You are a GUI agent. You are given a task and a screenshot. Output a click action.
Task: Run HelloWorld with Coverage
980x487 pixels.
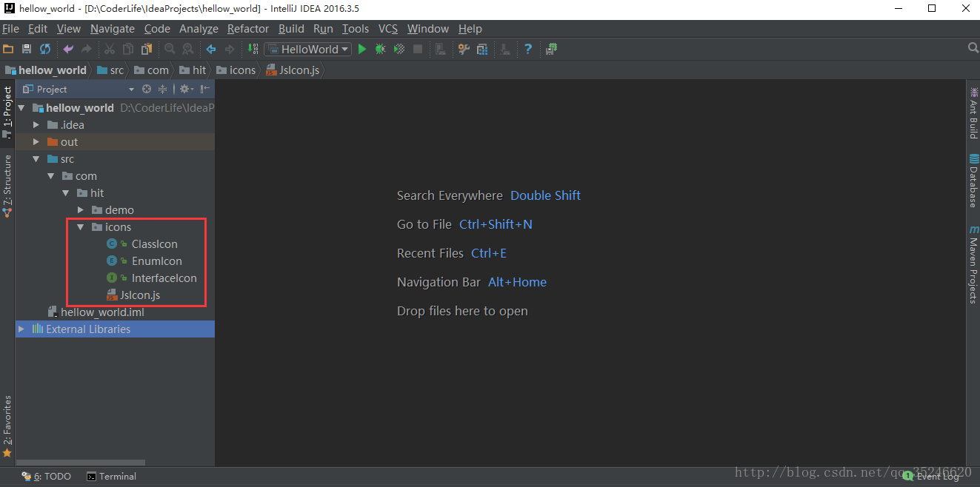coord(399,49)
